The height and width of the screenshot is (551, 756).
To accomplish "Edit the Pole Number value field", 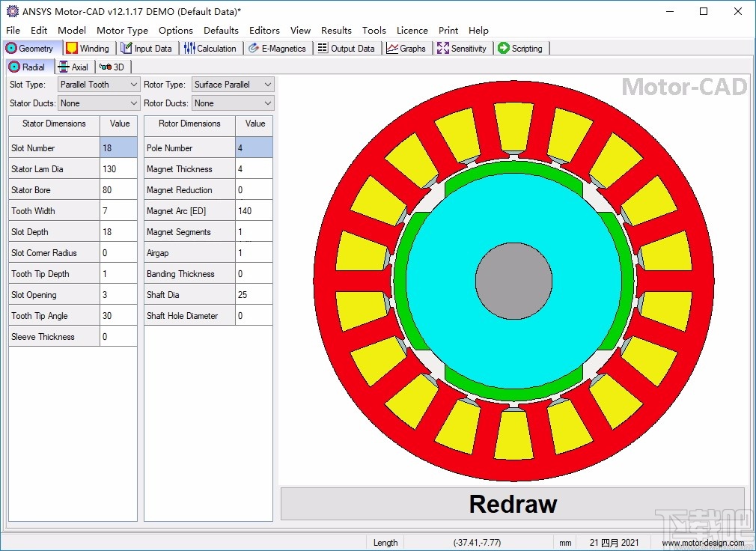I will [x=254, y=147].
